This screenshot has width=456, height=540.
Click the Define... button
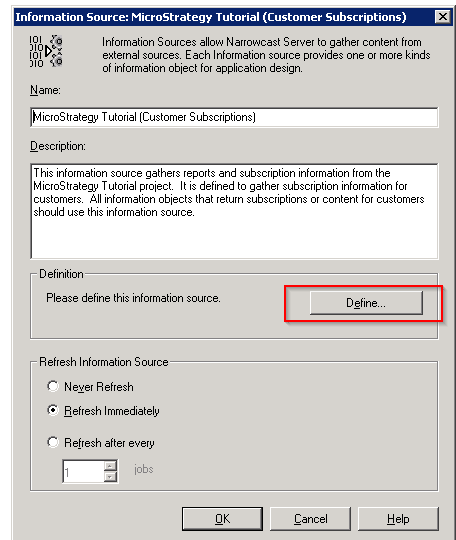tap(366, 303)
